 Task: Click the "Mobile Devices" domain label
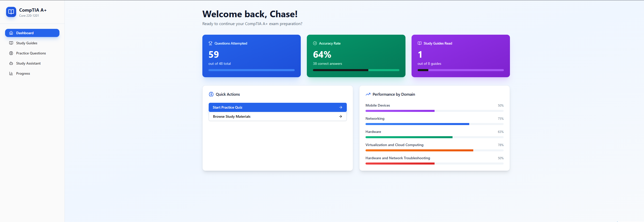[378, 105]
